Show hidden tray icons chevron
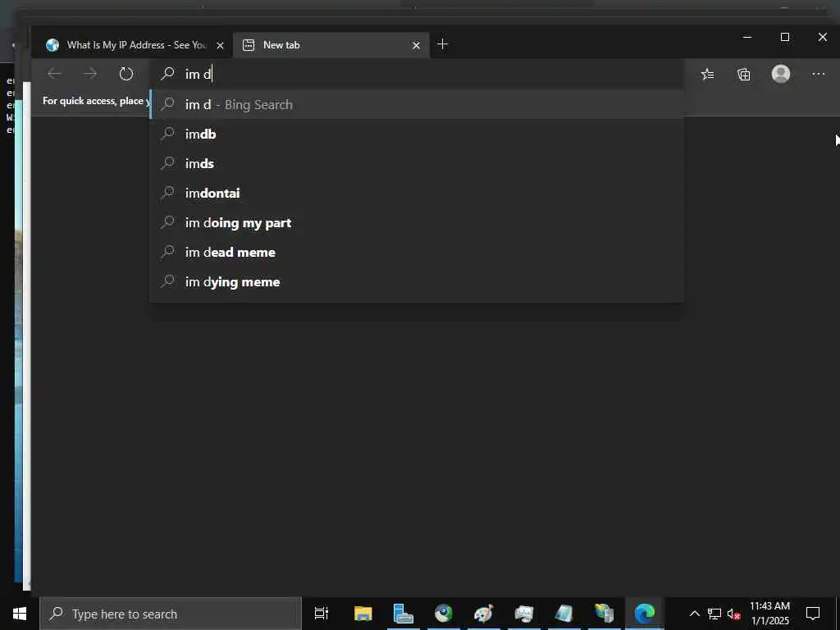840x630 pixels. 694,614
